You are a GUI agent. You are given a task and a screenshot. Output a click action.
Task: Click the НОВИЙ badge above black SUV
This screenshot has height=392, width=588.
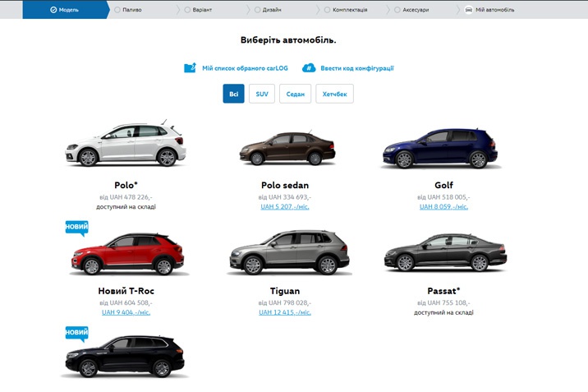point(77,334)
